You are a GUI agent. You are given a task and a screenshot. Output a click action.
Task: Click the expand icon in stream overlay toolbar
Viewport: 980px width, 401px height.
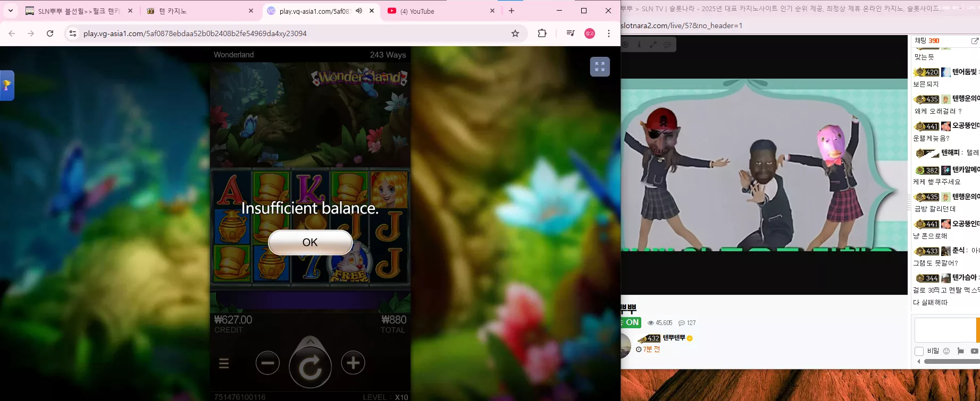click(653, 45)
